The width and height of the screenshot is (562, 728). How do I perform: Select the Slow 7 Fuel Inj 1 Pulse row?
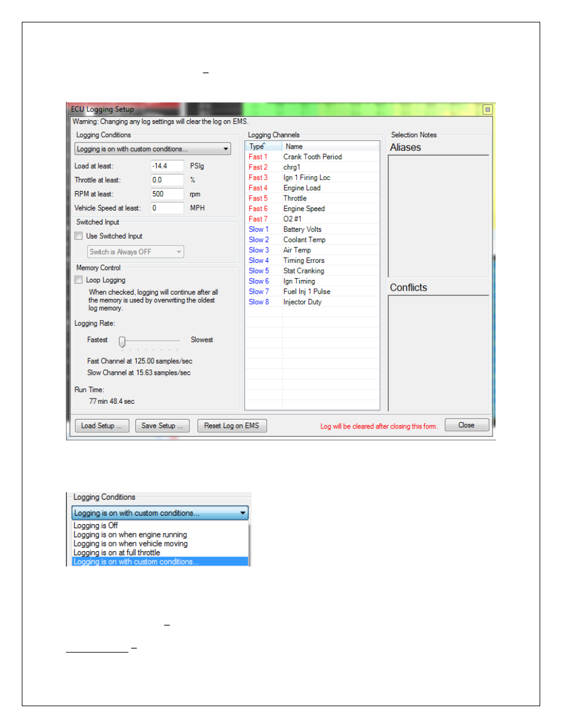click(x=312, y=291)
